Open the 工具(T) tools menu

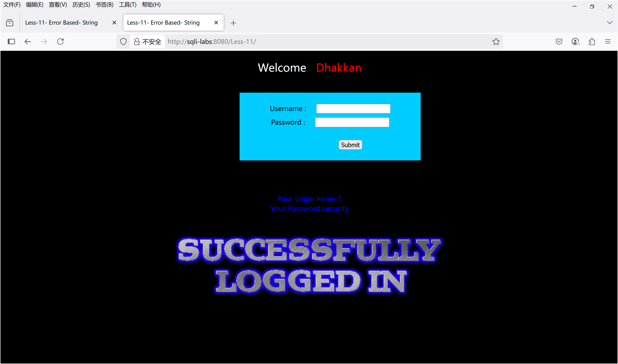[128, 5]
